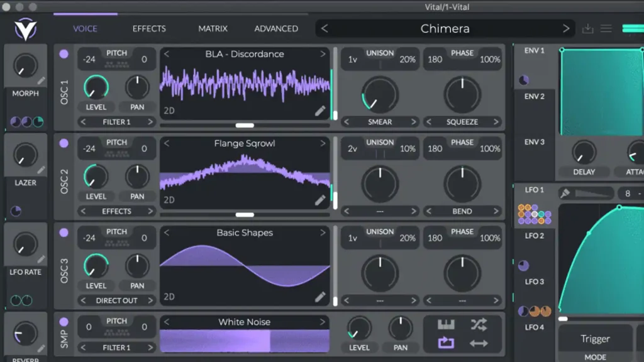The height and width of the screenshot is (362, 644).
Task: Switch to the ADVANCED tab
Action: [x=276, y=29]
